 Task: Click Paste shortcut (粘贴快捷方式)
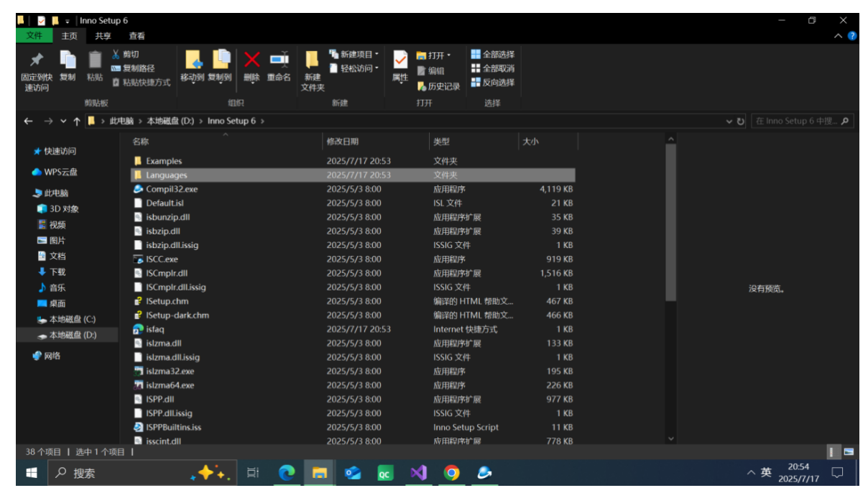pyautogui.click(x=141, y=83)
